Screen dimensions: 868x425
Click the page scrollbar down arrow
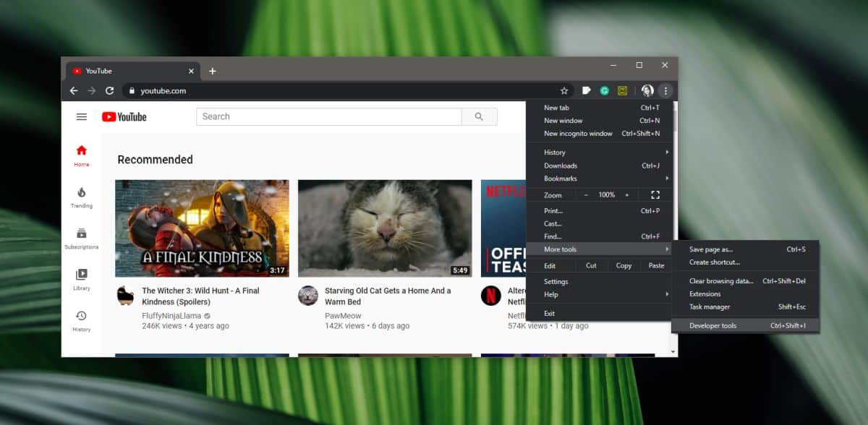pos(674,352)
